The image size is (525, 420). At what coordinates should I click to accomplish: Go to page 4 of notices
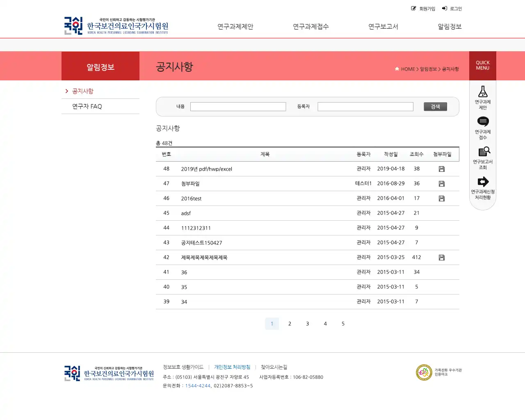pos(325,324)
